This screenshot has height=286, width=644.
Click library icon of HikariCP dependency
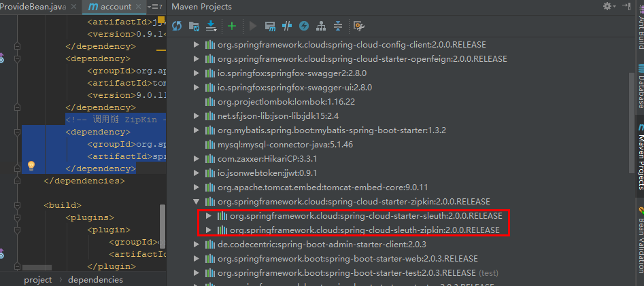pos(210,159)
